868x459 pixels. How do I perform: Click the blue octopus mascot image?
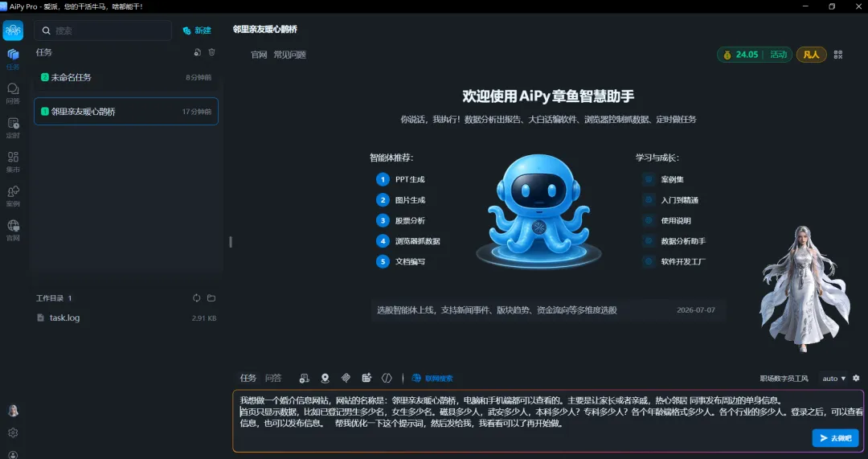coord(538,212)
